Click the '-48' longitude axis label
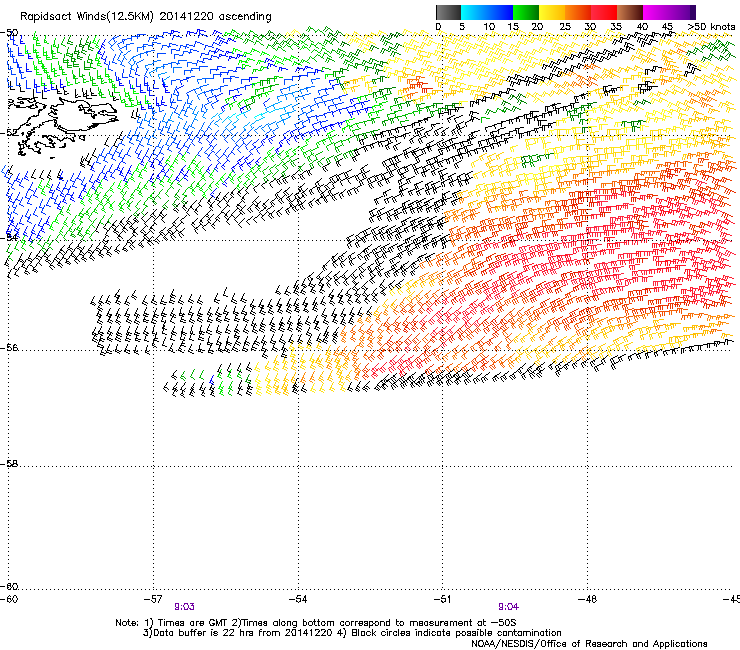Viewport: 740px width, 650px height. pos(587,599)
